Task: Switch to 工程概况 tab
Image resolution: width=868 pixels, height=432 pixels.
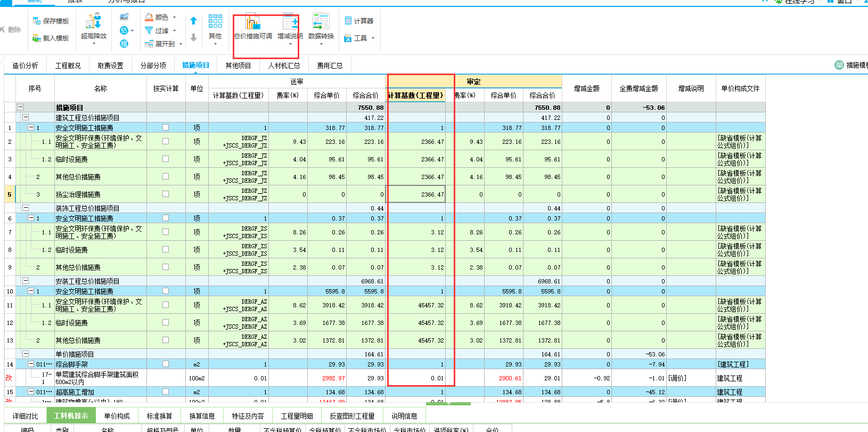Action: (68, 66)
